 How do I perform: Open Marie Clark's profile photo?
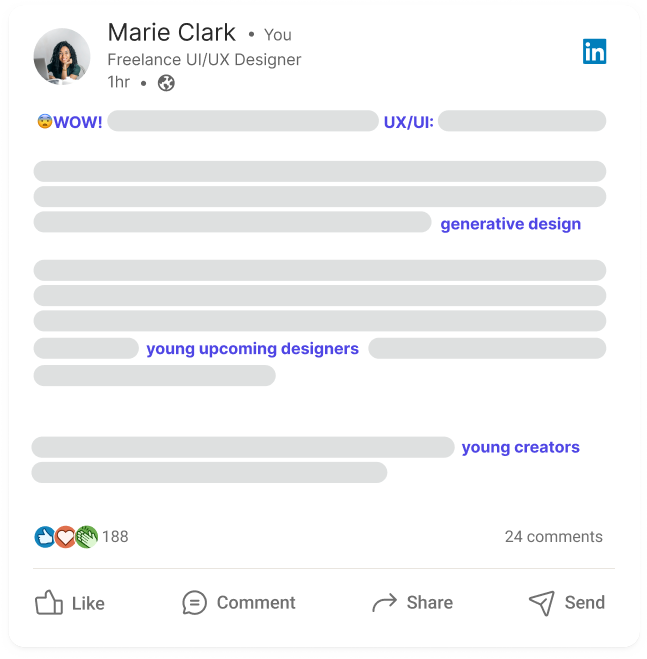point(62,56)
